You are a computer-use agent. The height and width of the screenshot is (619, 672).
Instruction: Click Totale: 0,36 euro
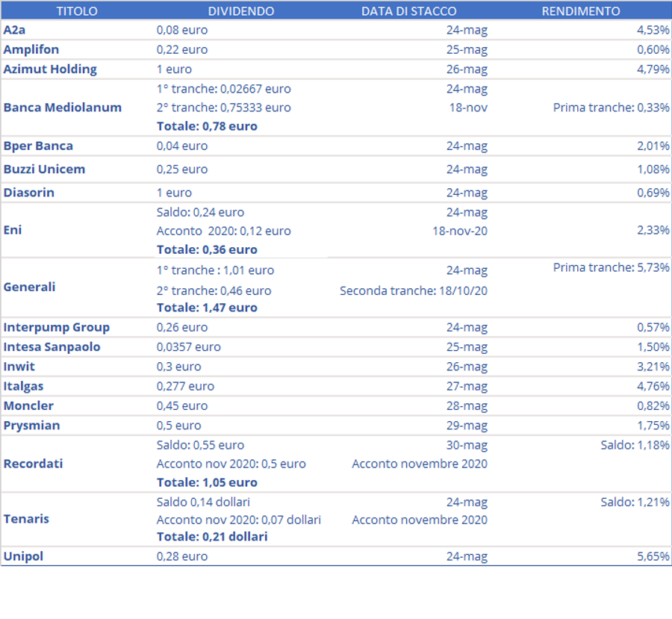click(x=207, y=250)
